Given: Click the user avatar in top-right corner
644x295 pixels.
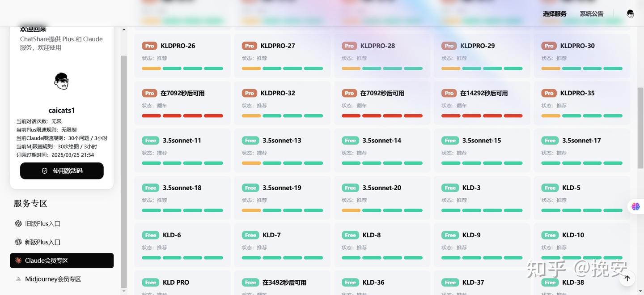Looking at the screenshot, I should click(630, 14).
